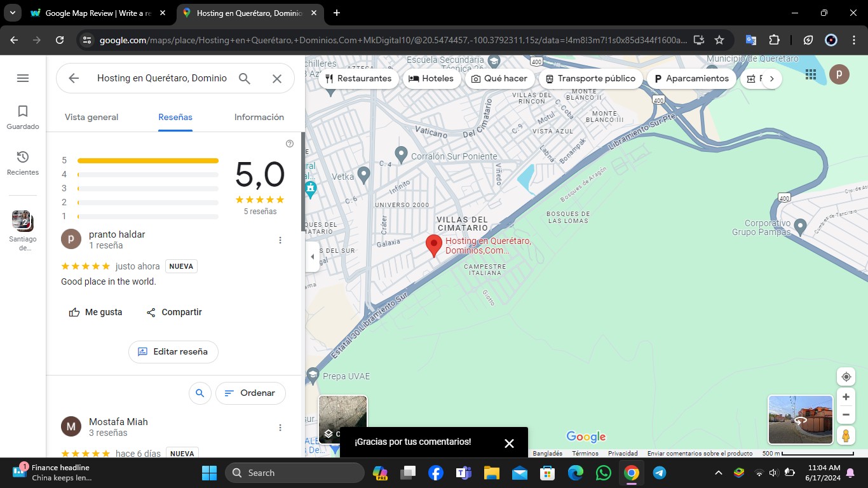Viewport: 868px width, 488px height.
Task: Open Privacidad link at map bottom
Action: click(x=623, y=454)
